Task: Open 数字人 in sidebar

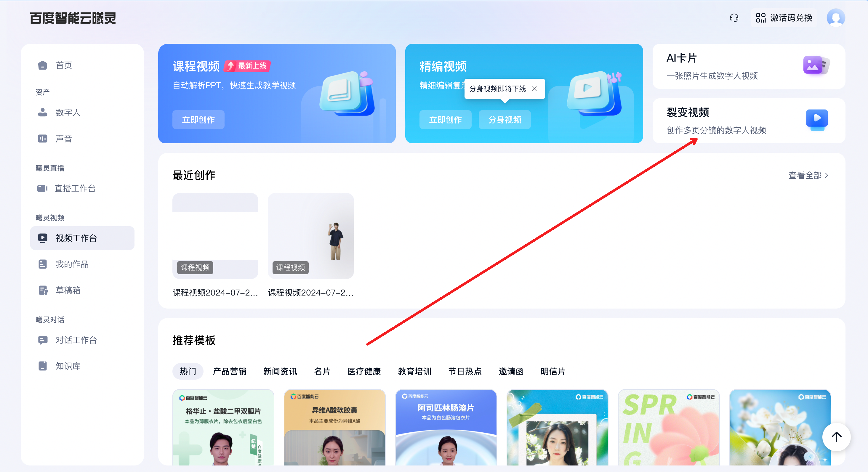Action: [x=82, y=112]
